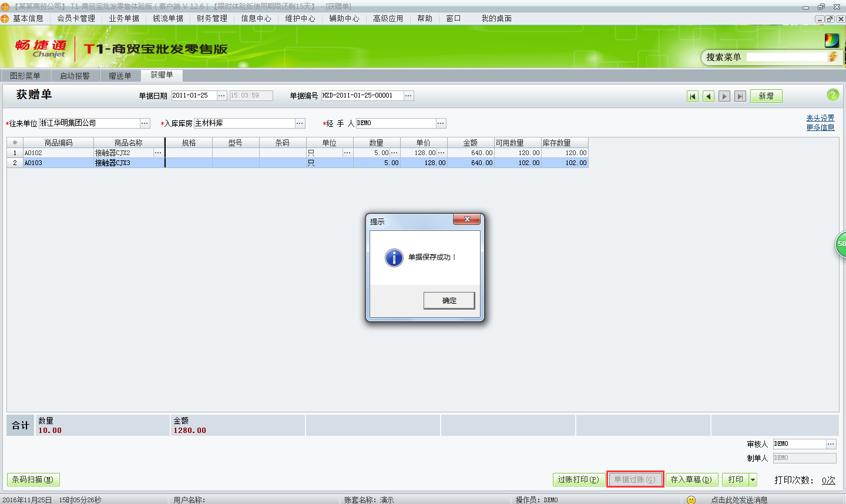
Task: Confirm the save dialog with 确定
Action: 449,300
